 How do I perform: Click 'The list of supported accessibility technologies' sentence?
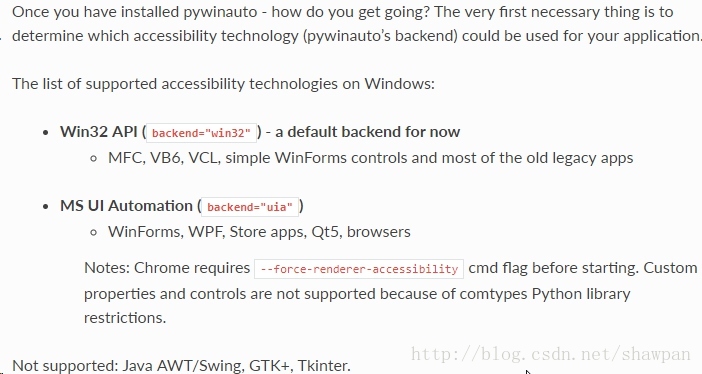pos(223,84)
